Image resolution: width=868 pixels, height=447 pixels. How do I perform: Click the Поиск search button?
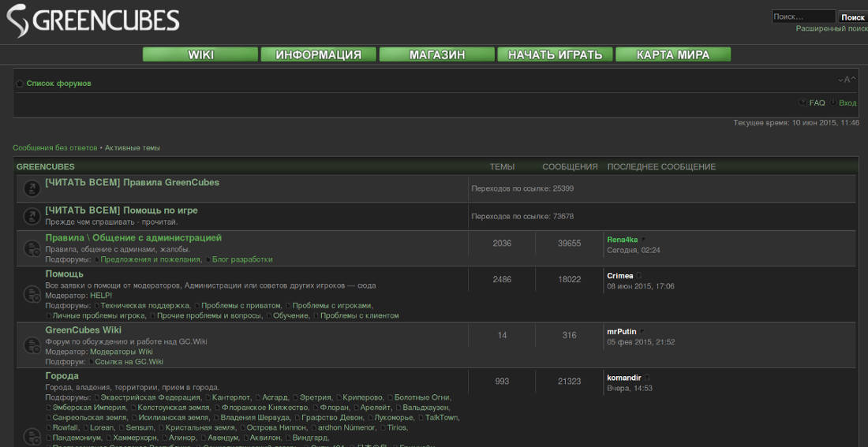pos(853,17)
